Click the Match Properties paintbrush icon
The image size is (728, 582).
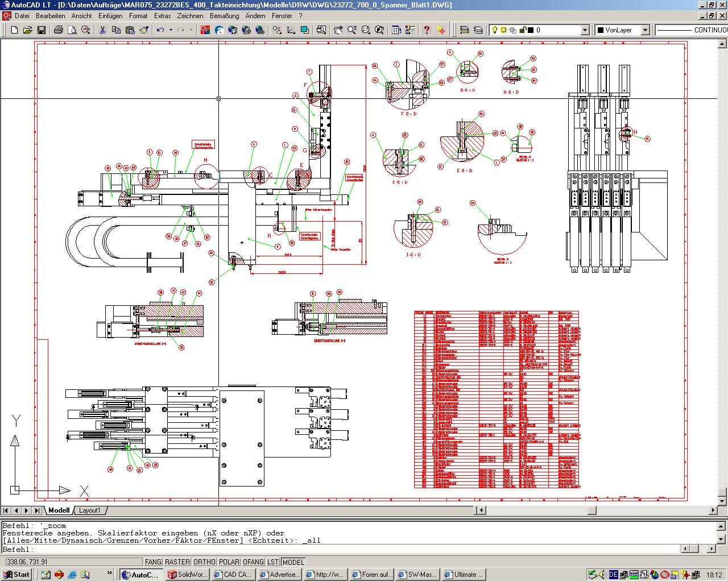point(144,30)
